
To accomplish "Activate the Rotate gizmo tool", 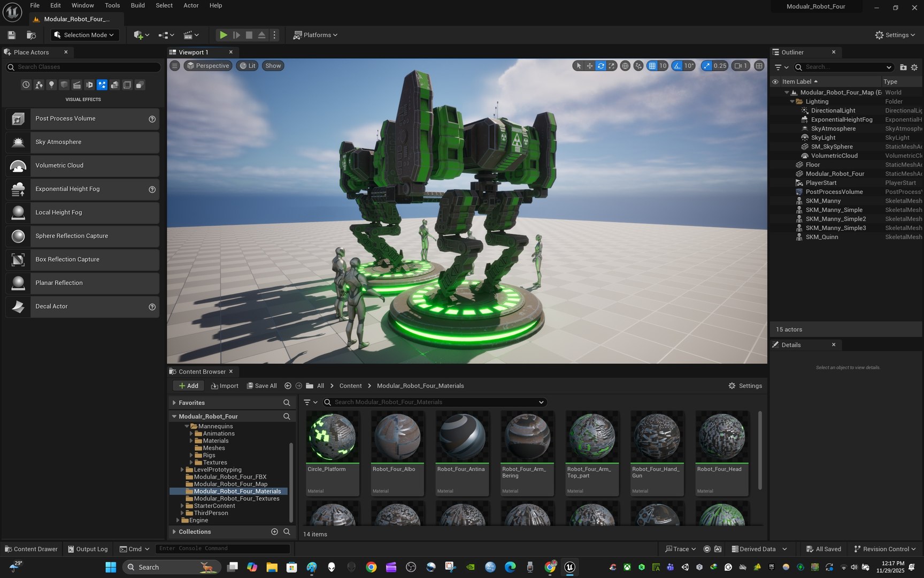I will coord(601,66).
